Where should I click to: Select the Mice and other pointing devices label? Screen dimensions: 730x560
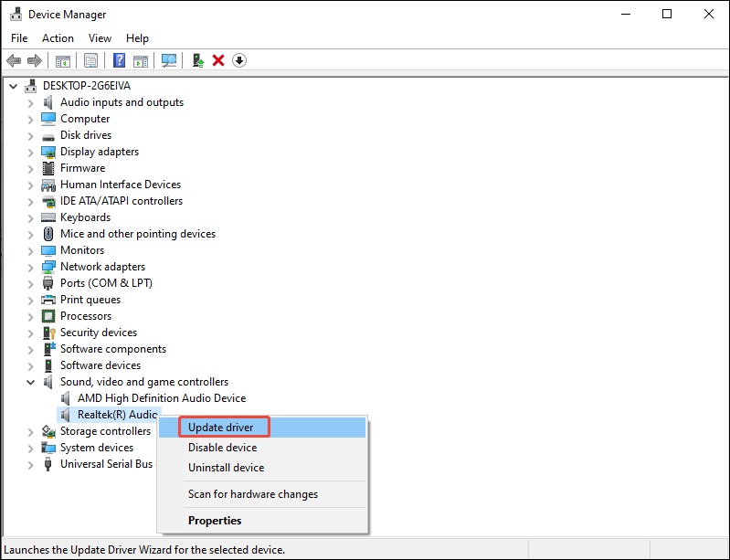tap(138, 234)
